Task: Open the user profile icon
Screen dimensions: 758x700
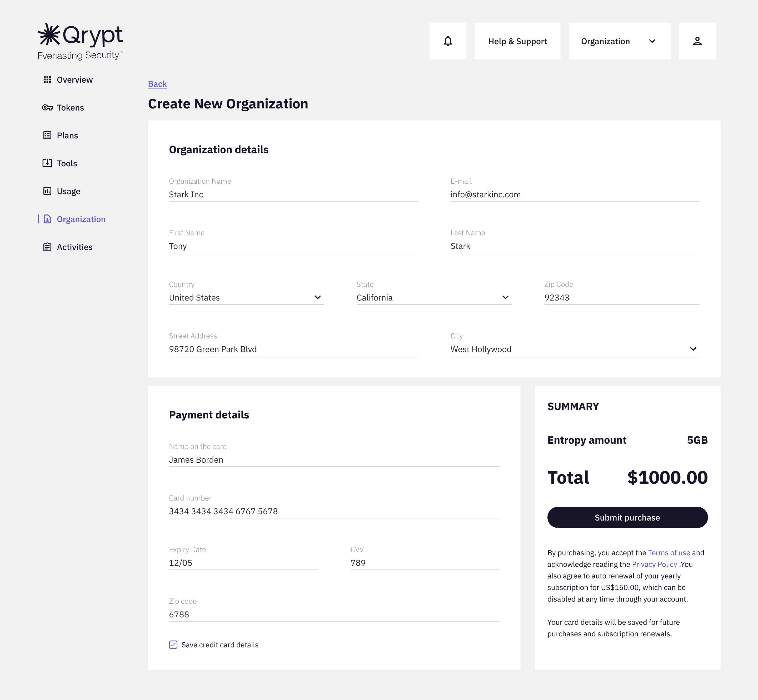Action: point(697,41)
